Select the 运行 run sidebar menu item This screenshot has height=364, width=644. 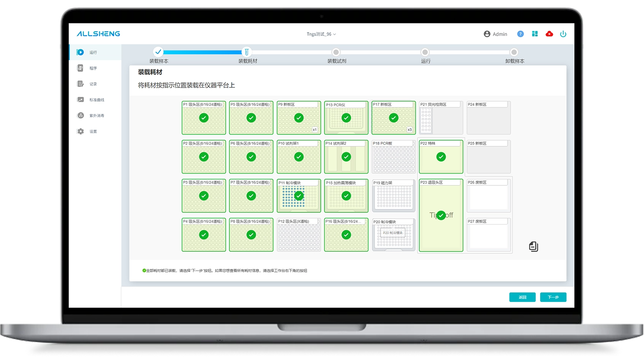pyautogui.click(x=93, y=52)
